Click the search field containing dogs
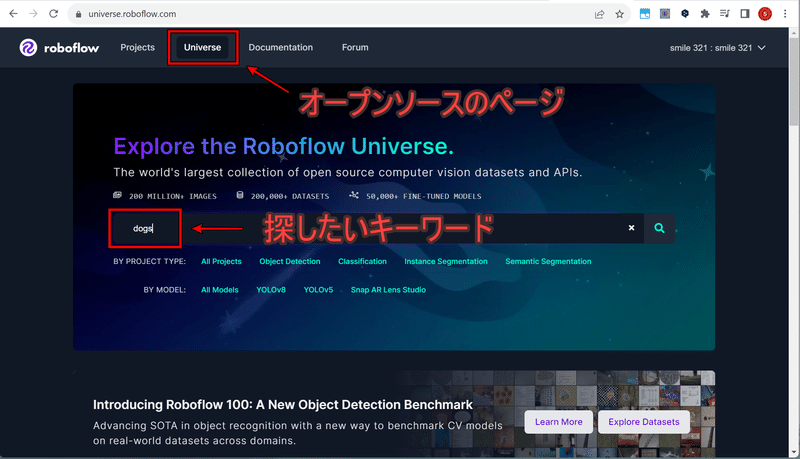 pos(378,228)
